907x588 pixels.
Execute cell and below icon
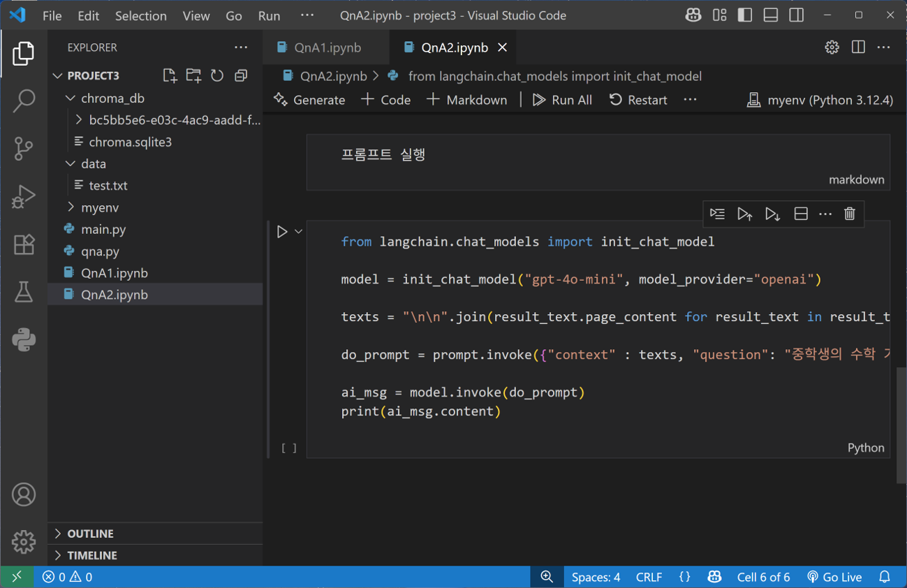(x=772, y=214)
